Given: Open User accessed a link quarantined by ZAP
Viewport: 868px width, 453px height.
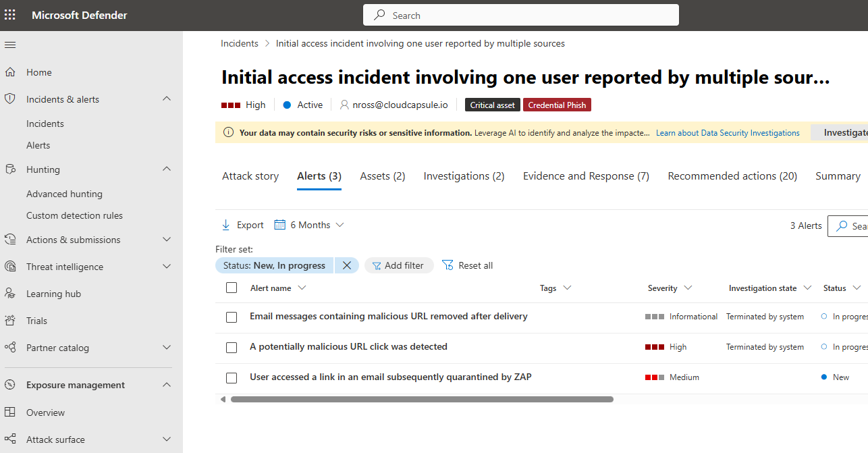Looking at the screenshot, I should (x=391, y=377).
